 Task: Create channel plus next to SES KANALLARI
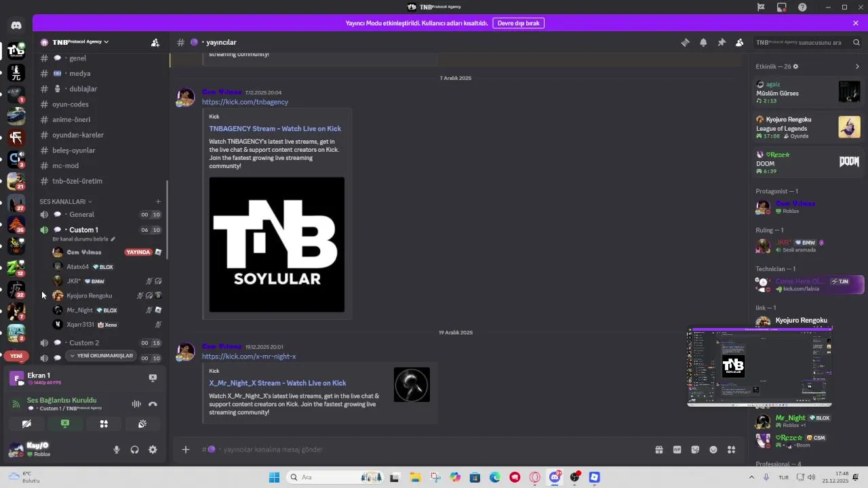[158, 201]
